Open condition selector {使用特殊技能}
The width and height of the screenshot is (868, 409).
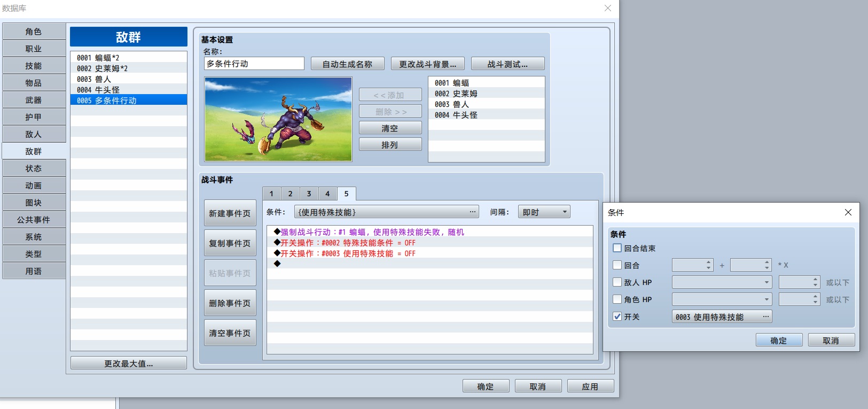click(386, 212)
